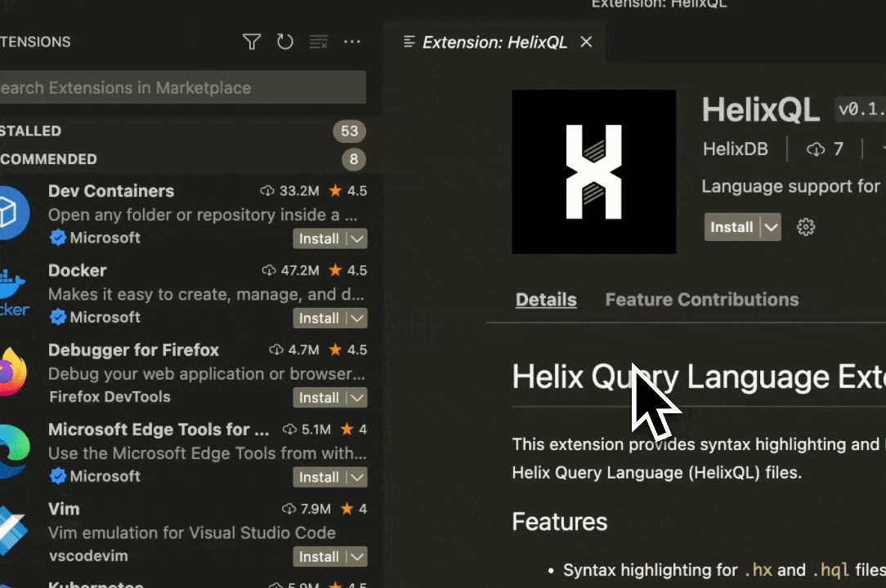Image resolution: width=886 pixels, height=588 pixels.
Task: Switch to the Feature Contributions tab
Action: click(701, 300)
